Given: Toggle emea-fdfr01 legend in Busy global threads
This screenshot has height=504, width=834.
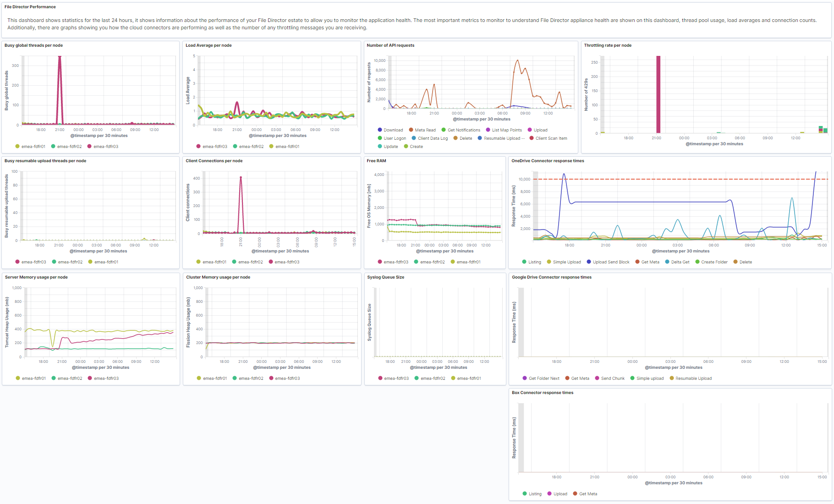Looking at the screenshot, I should (x=30, y=147).
